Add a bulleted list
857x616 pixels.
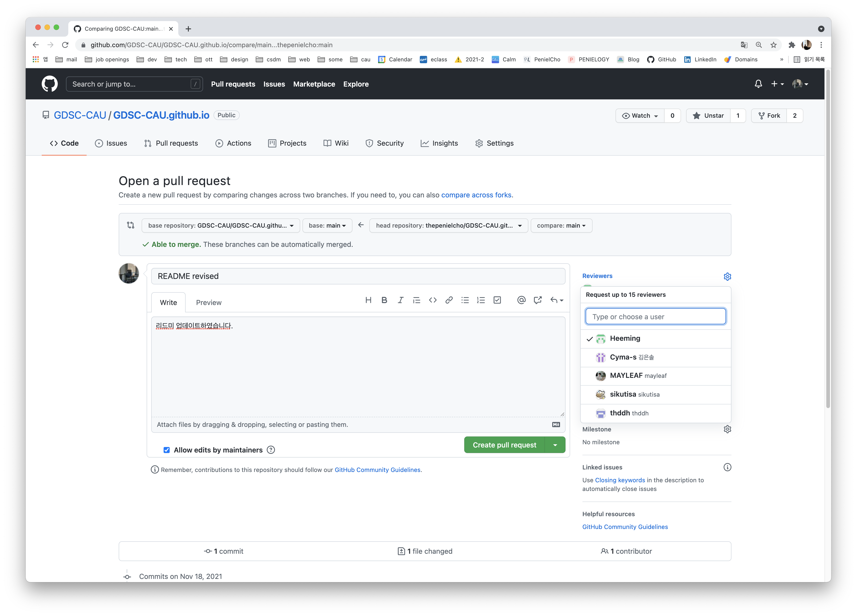[x=465, y=300]
